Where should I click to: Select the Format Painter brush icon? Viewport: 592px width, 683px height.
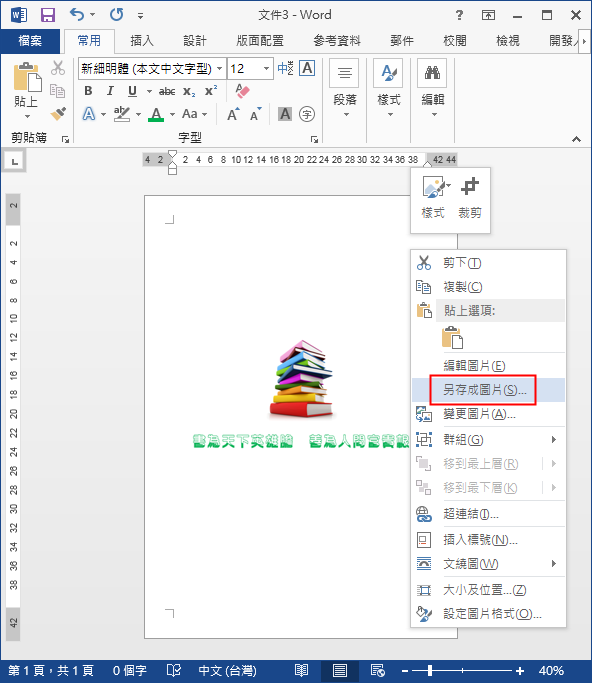pos(58,114)
